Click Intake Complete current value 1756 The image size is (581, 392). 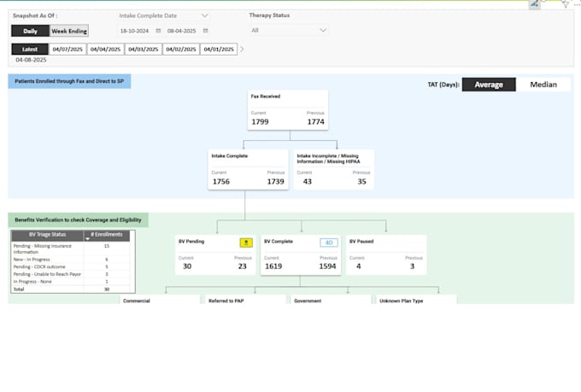(220, 182)
